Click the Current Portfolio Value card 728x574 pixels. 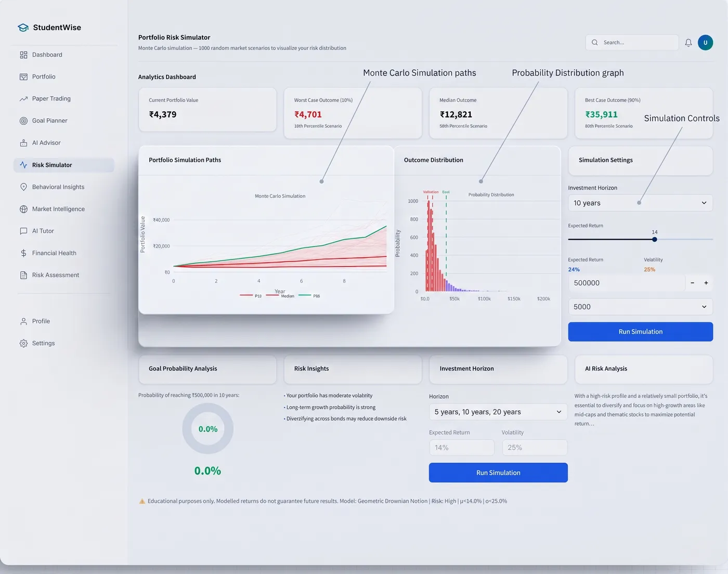point(207,110)
